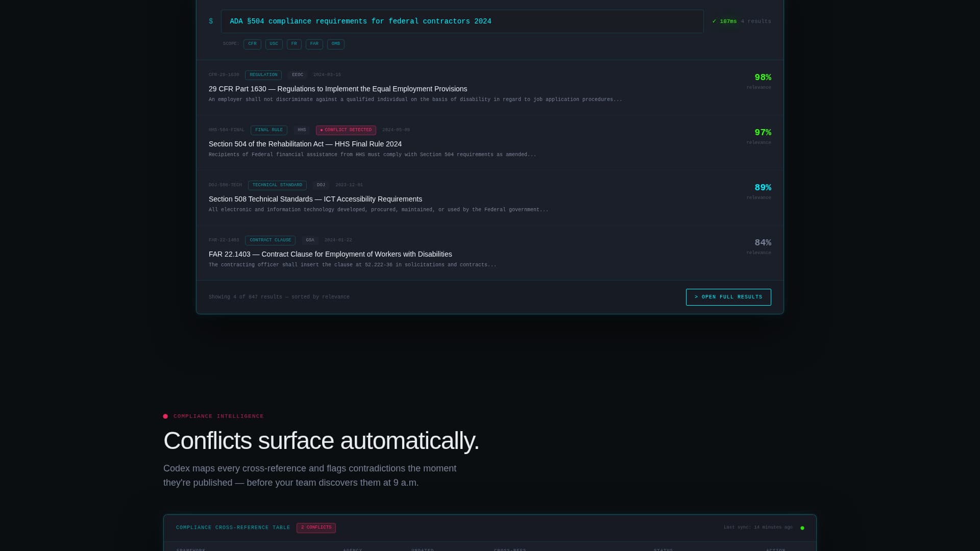Click the 187ms query time indicator
This screenshot has width=980, height=551.
(724, 21)
